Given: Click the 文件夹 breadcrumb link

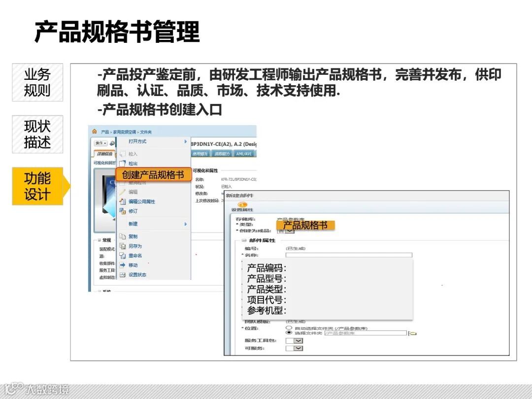Looking at the screenshot, I should [x=146, y=132].
